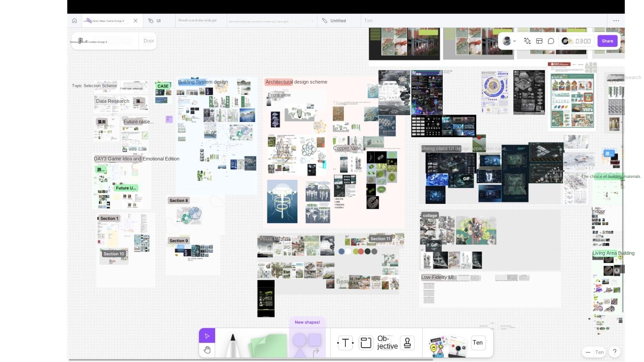Select DAY3 Game Idea and Emotional Edition
The image size is (644, 362).
(x=136, y=159)
